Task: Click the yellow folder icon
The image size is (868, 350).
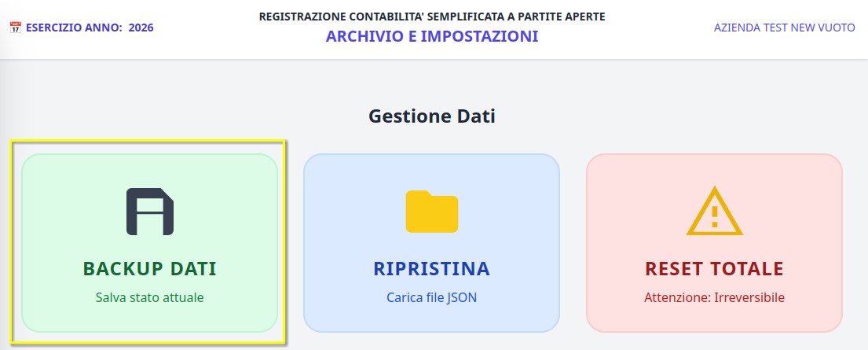Action: click(x=431, y=212)
